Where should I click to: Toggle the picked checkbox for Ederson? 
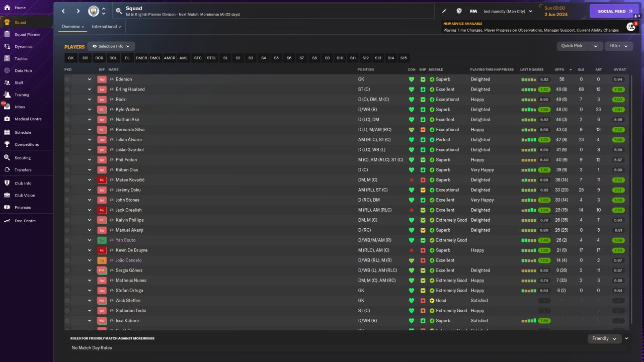[x=67, y=79]
